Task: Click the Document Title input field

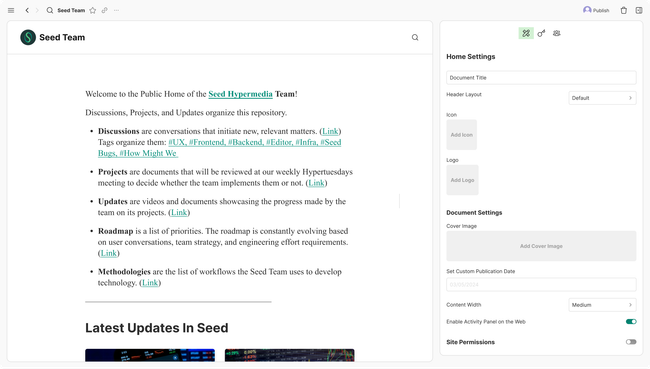Action: pyautogui.click(x=541, y=78)
